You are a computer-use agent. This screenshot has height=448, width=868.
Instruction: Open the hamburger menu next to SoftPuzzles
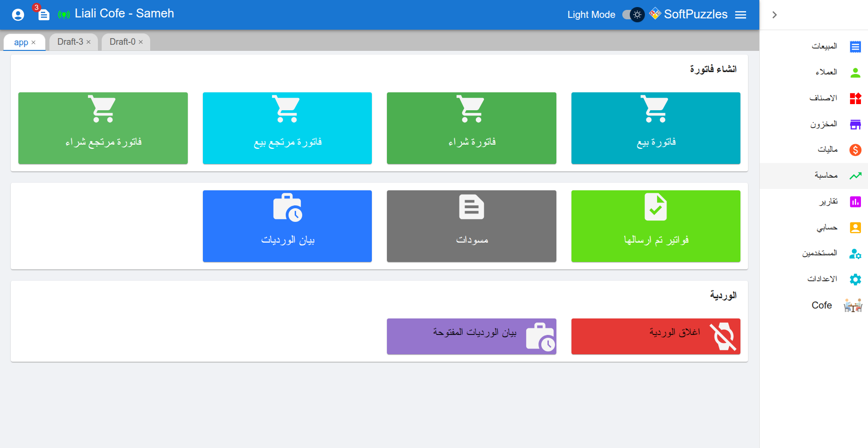tap(740, 15)
